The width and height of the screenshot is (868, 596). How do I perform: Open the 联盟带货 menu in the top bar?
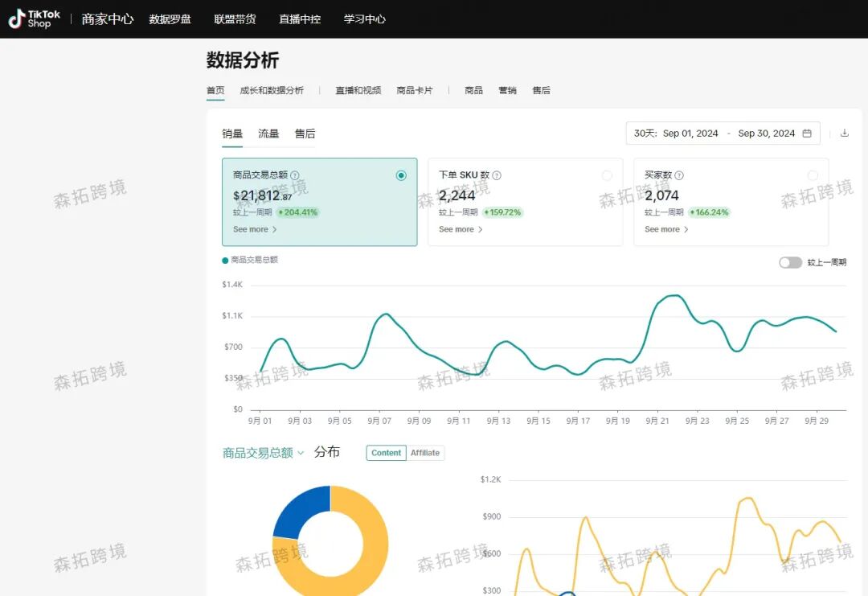(x=235, y=18)
